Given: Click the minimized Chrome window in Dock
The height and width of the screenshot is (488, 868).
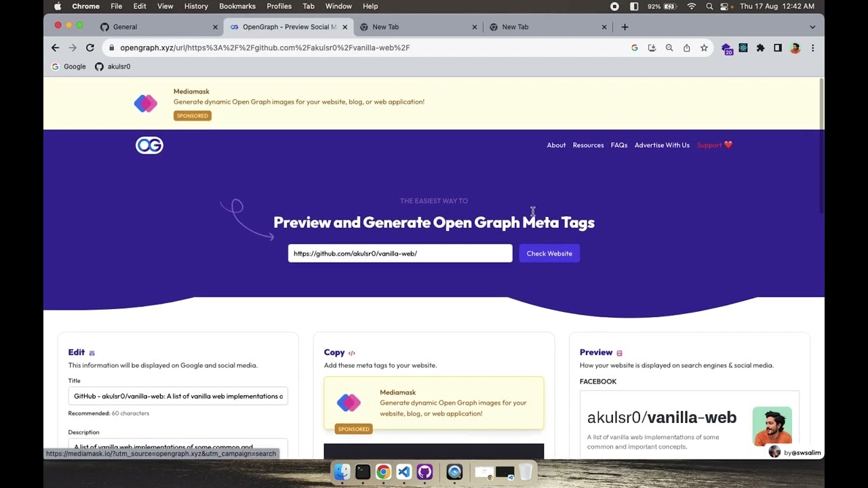Looking at the screenshot, I should click(484, 472).
